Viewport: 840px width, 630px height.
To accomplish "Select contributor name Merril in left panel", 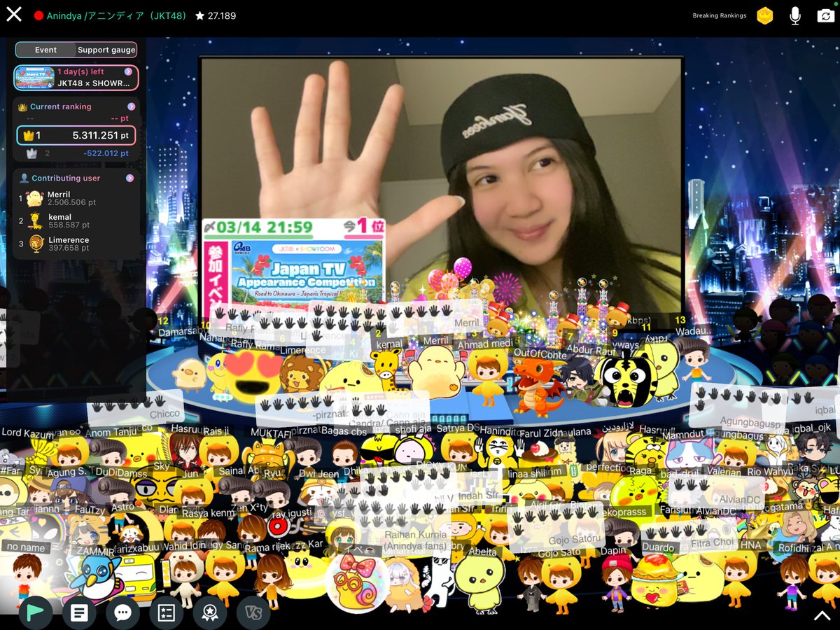I will 59,195.
